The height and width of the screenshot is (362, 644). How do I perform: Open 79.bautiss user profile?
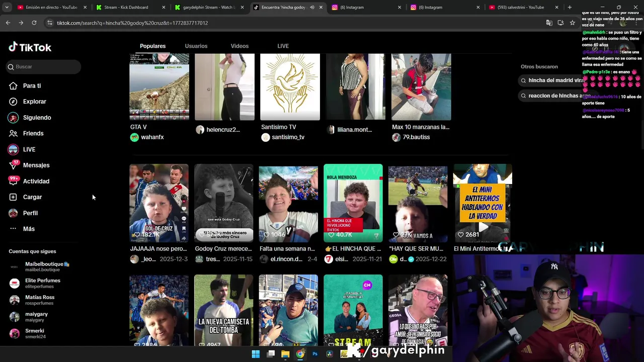411,137
